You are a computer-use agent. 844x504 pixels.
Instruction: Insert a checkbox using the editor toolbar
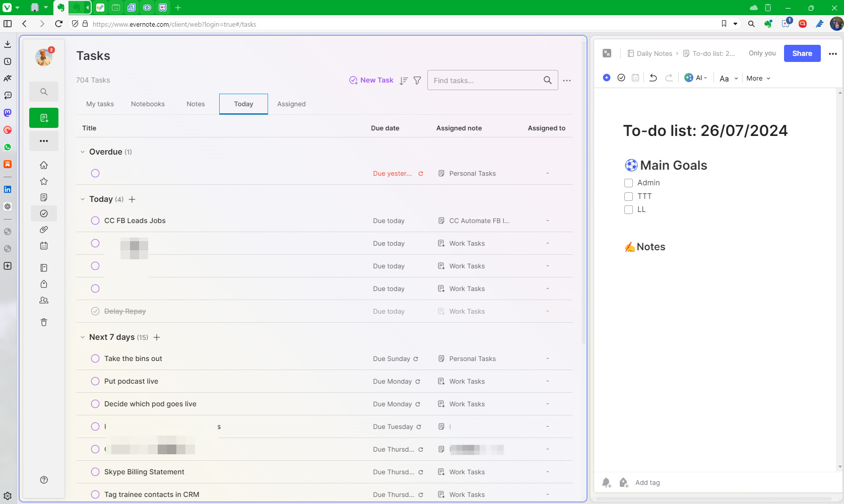621,78
